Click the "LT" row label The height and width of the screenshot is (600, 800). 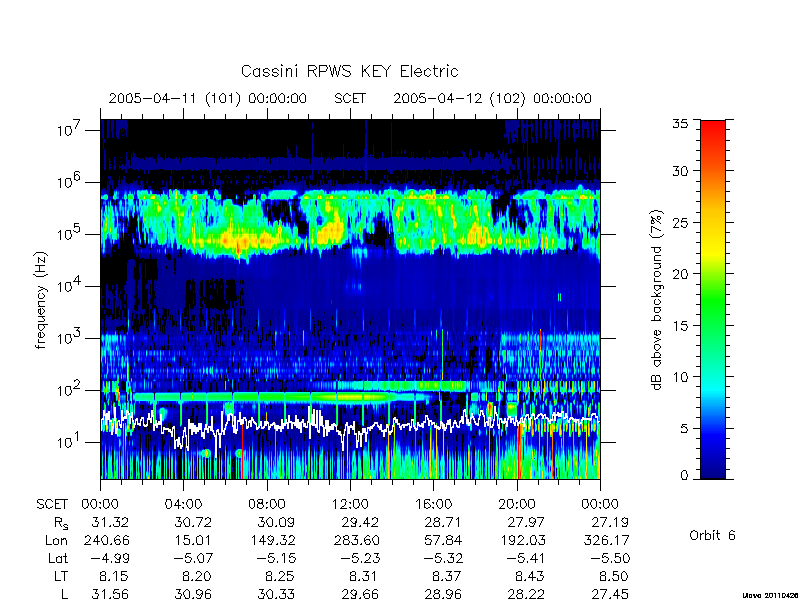pos(61,577)
